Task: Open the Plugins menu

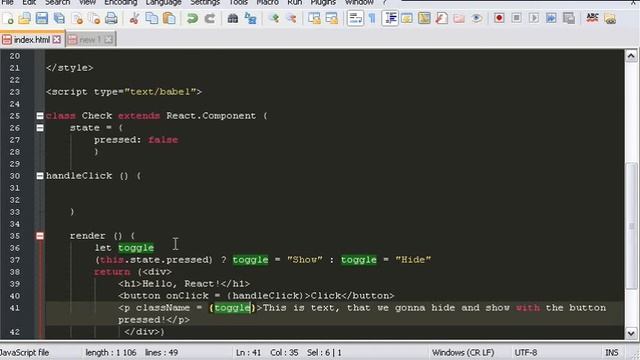Action: (323, 2)
